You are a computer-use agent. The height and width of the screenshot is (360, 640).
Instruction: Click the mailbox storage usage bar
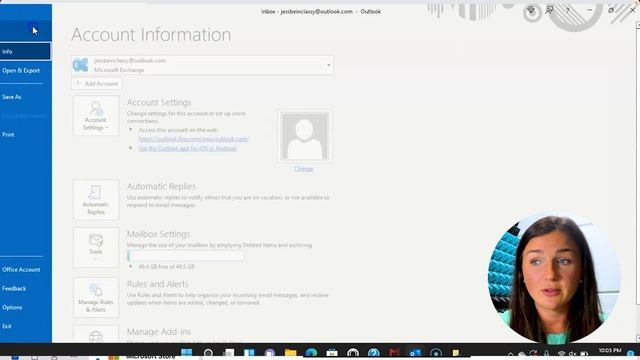(x=185, y=256)
